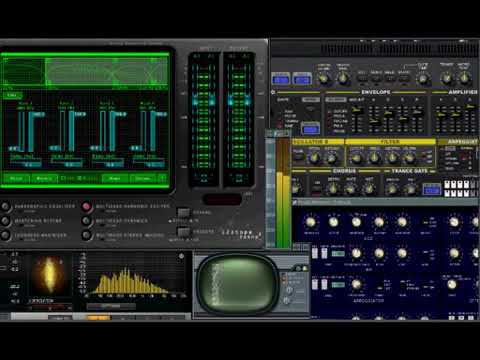Click the orange tab at bottom of analyzer window

pos(98,318)
